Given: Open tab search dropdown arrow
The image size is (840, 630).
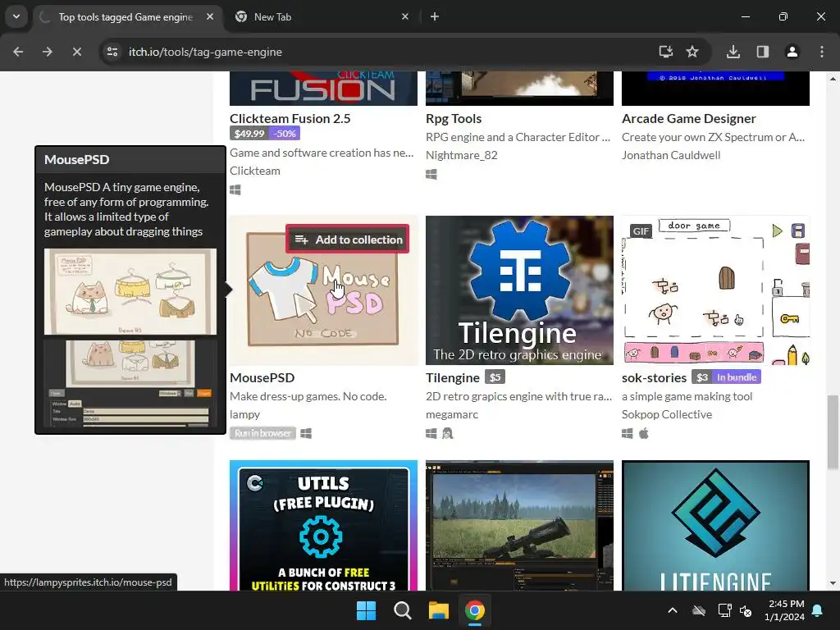Looking at the screenshot, I should (x=16, y=16).
